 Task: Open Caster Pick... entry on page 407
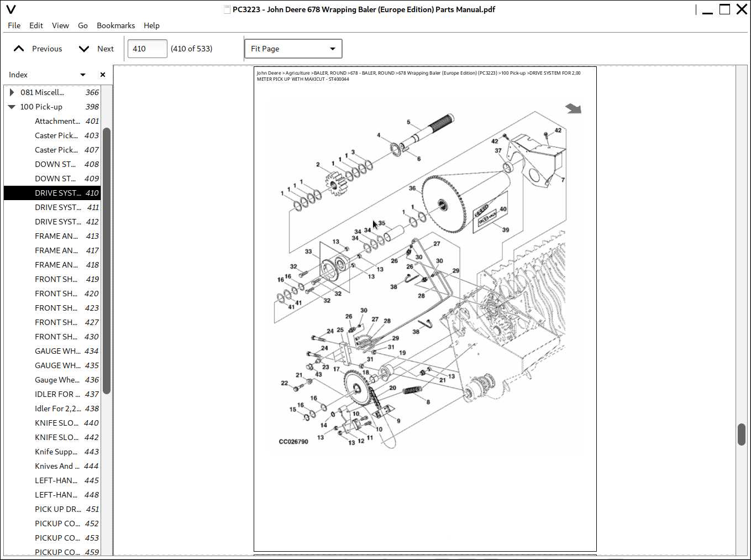click(52, 150)
